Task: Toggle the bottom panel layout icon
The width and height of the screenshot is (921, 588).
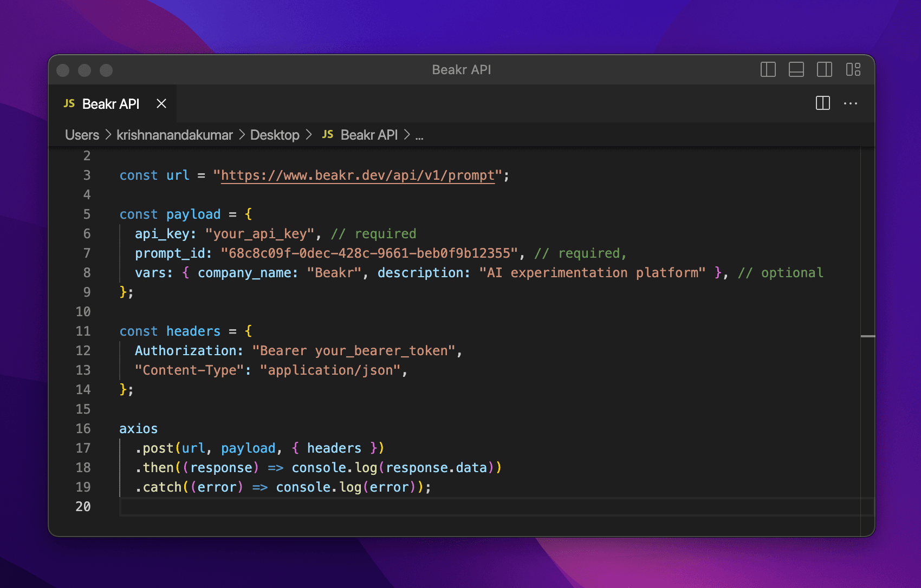Action: coord(796,69)
